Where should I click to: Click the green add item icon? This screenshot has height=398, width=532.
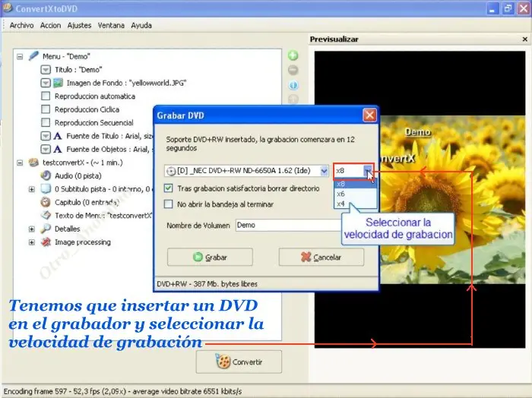[293, 55]
